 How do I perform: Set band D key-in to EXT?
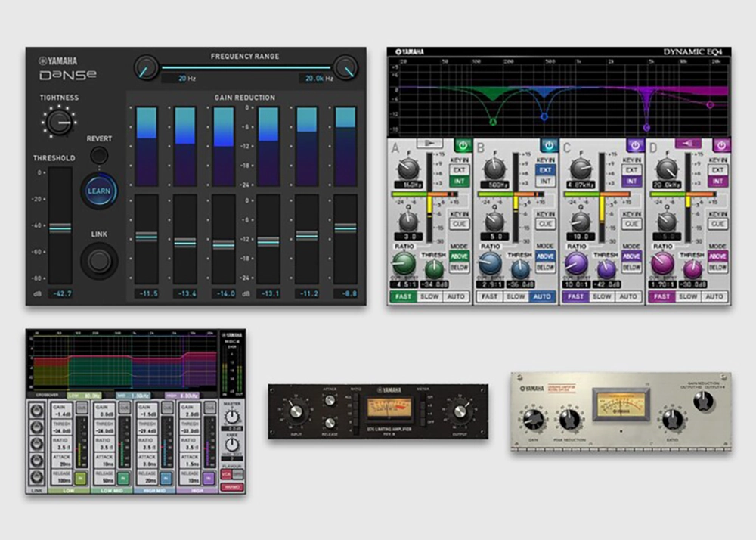[717, 170]
